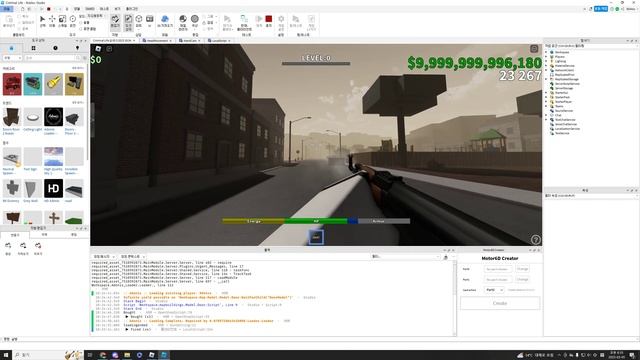
Task: Switch to the HeadMovement script tab
Action: (157, 40)
